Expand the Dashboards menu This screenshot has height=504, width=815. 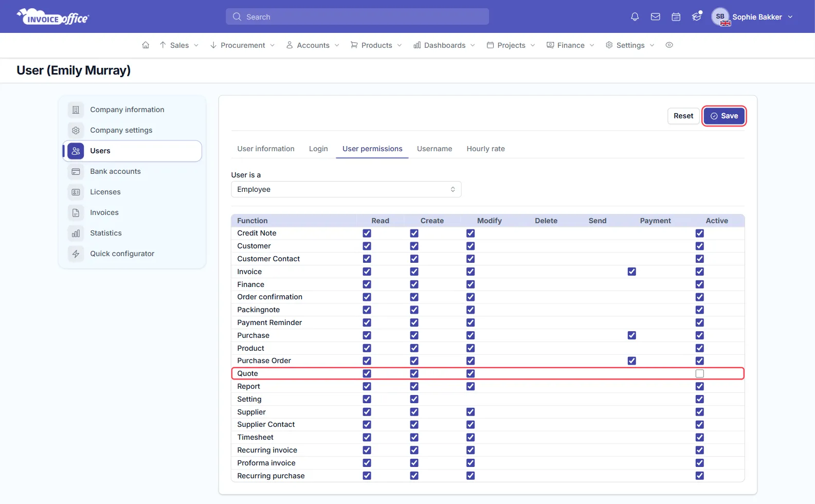[444, 45]
